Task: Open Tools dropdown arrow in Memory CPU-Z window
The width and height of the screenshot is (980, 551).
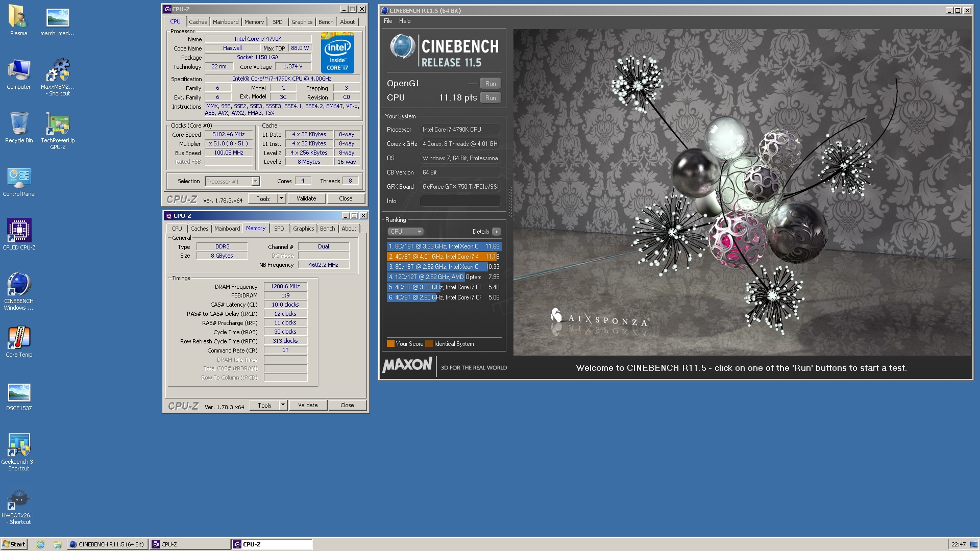Action: 283,405
